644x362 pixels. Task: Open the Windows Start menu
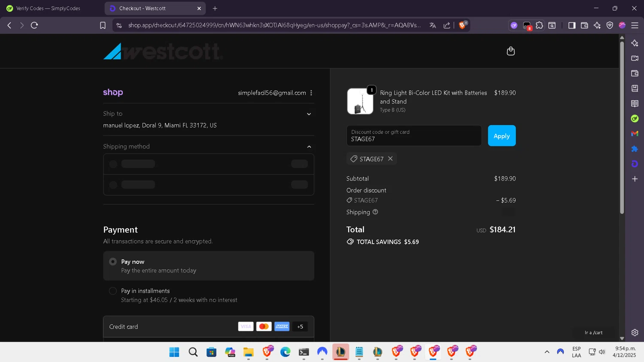[x=174, y=352]
